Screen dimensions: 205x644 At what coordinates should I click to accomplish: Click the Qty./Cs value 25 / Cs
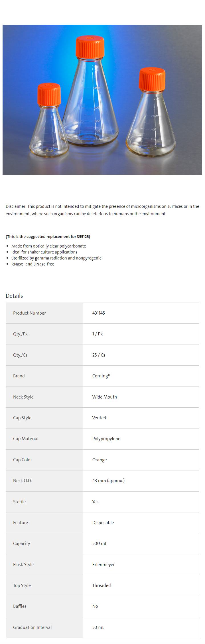[99, 355]
